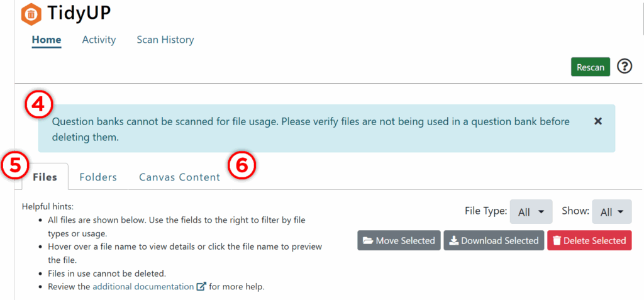Open the Show All dropdown
This screenshot has width=644, height=300.
[612, 212]
